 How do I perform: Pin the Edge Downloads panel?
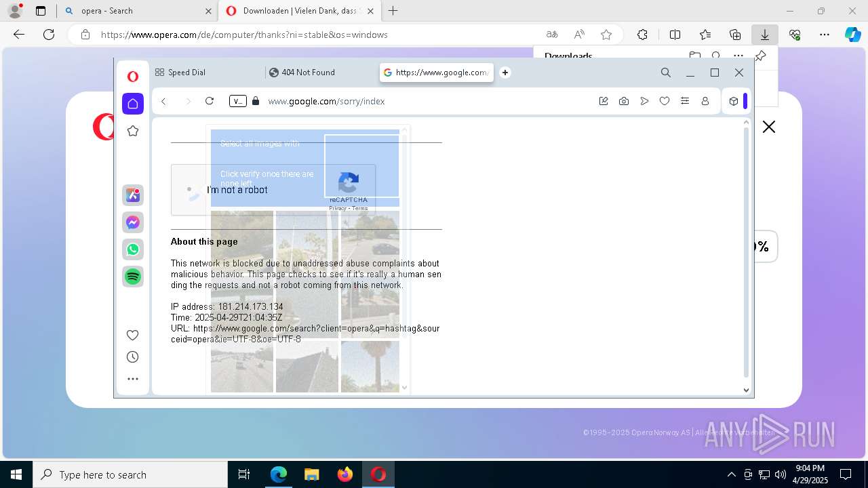pos(760,56)
